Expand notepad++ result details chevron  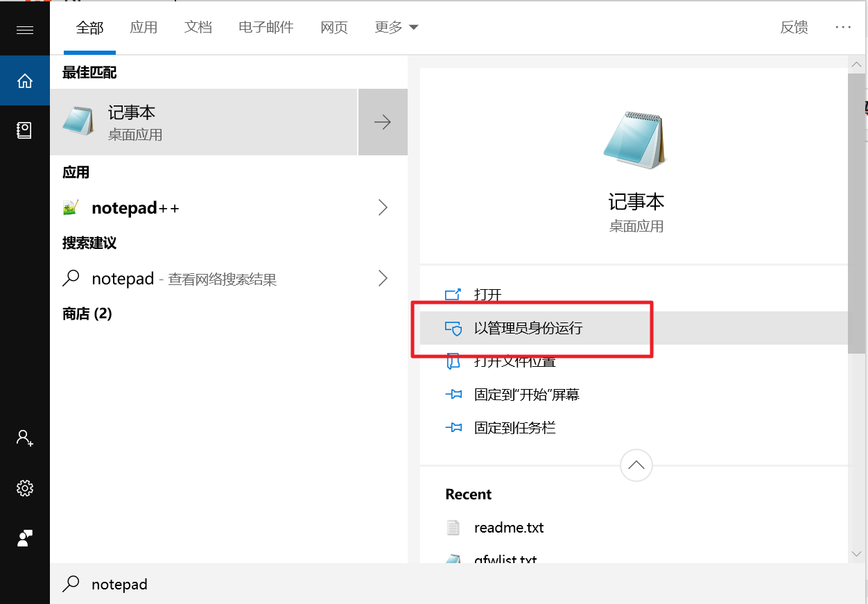tap(383, 207)
